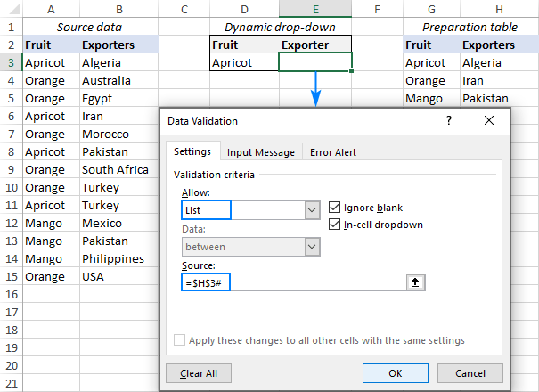The image size is (539, 392).
Task: Click cell B6 containing Iran
Action: pos(119,116)
